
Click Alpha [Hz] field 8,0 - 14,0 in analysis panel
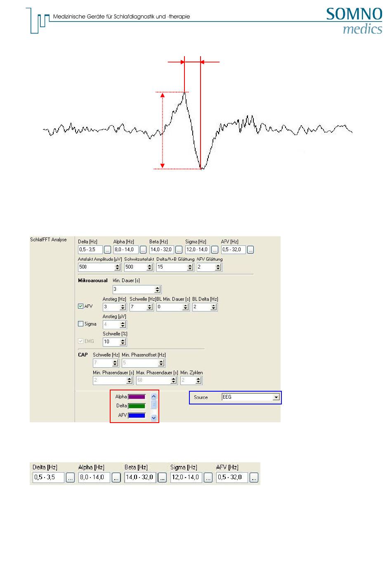pyautogui.click(x=126, y=250)
